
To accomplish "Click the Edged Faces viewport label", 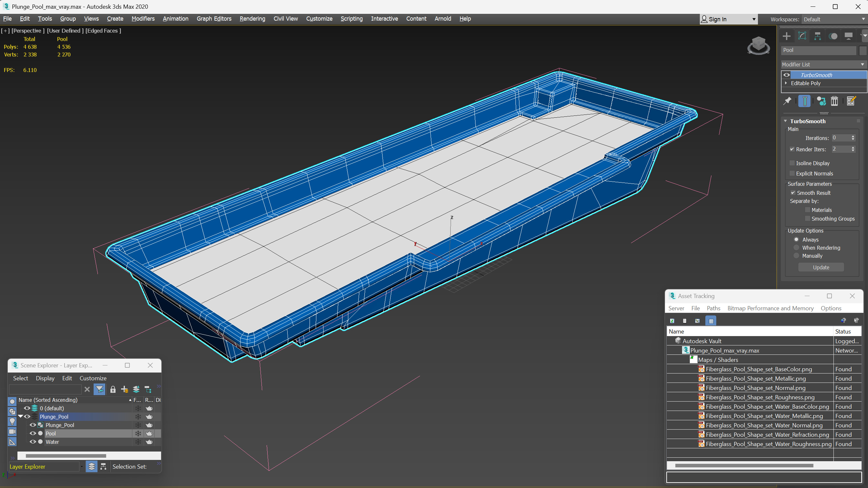I will (103, 31).
